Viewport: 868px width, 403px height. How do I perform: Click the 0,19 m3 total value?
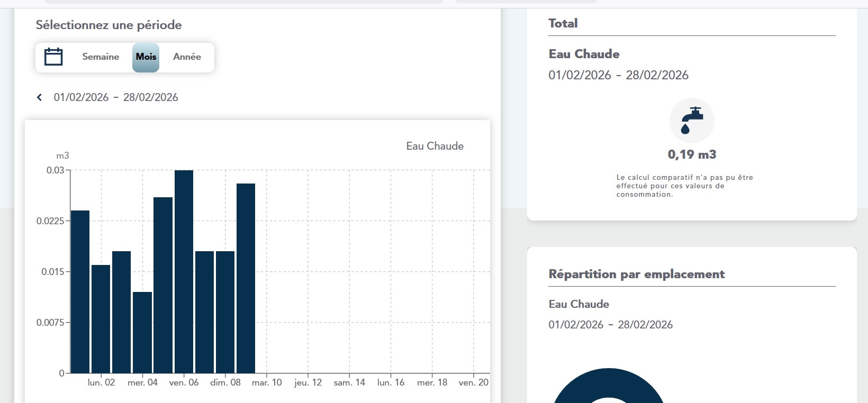pos(692,154)
